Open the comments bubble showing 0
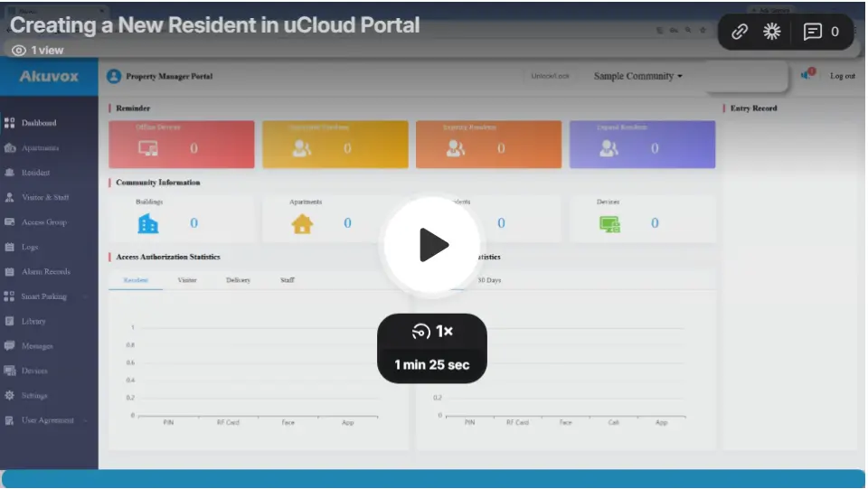This screenshot has width=868, height=489. (x=820, y=32)
